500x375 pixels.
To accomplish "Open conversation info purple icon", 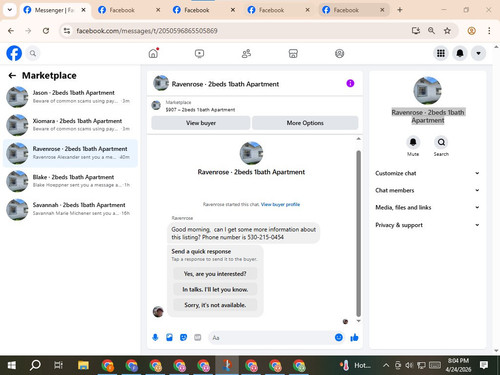I will coord(350,83).
